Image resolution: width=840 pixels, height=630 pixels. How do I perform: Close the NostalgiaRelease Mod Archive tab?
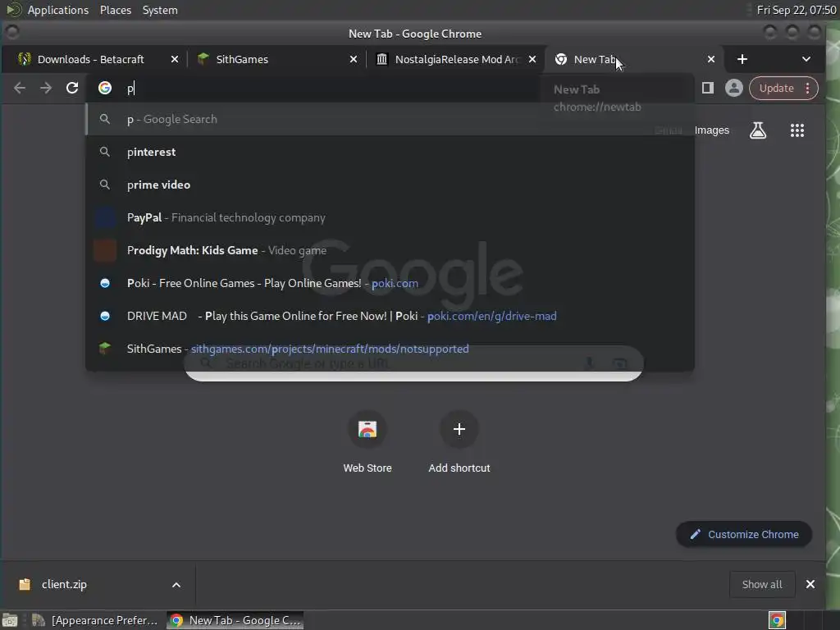pyautogui.click(x=532, y=59)
